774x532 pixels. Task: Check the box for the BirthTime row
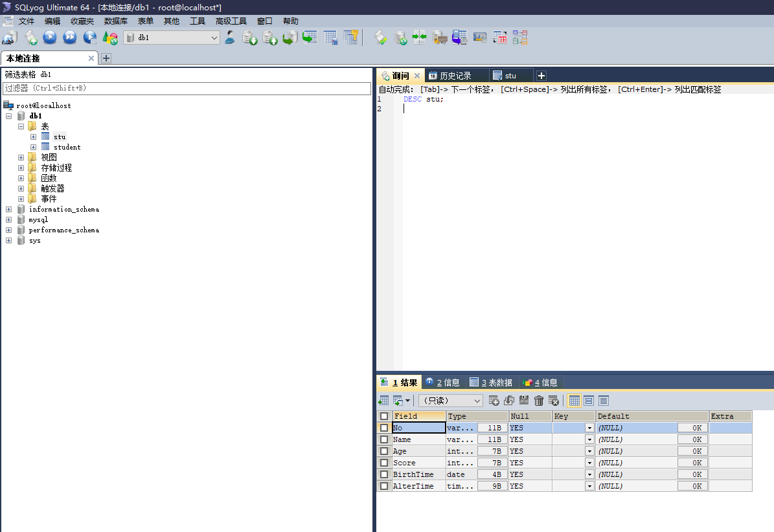[x=384, y=474]
